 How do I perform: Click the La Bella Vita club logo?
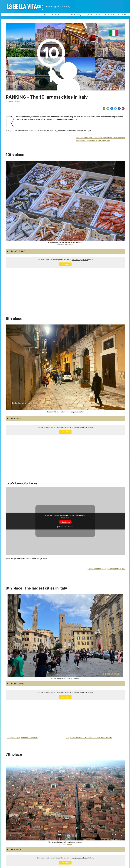point(25,6)
